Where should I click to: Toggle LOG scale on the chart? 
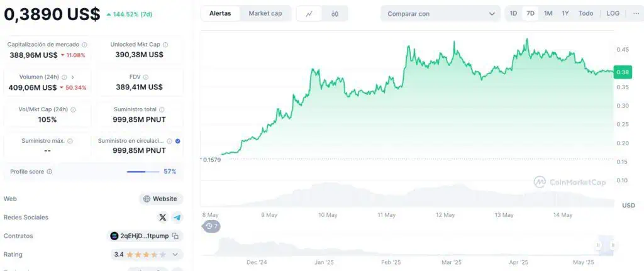tap(613, 13)
